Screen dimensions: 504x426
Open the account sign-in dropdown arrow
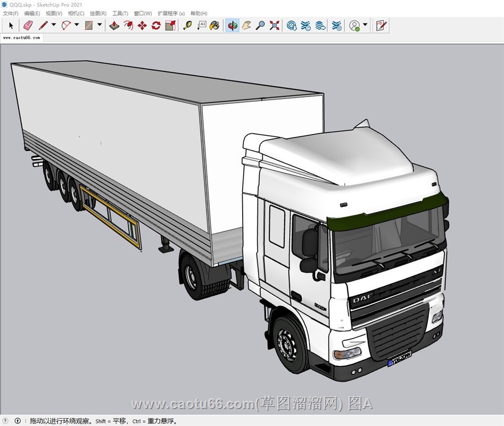pos(365,25)
